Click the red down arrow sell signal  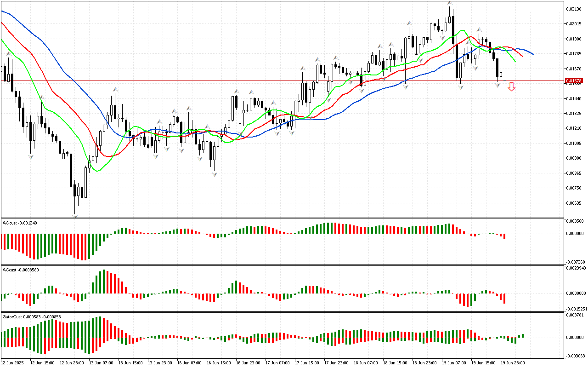(511, 86)
